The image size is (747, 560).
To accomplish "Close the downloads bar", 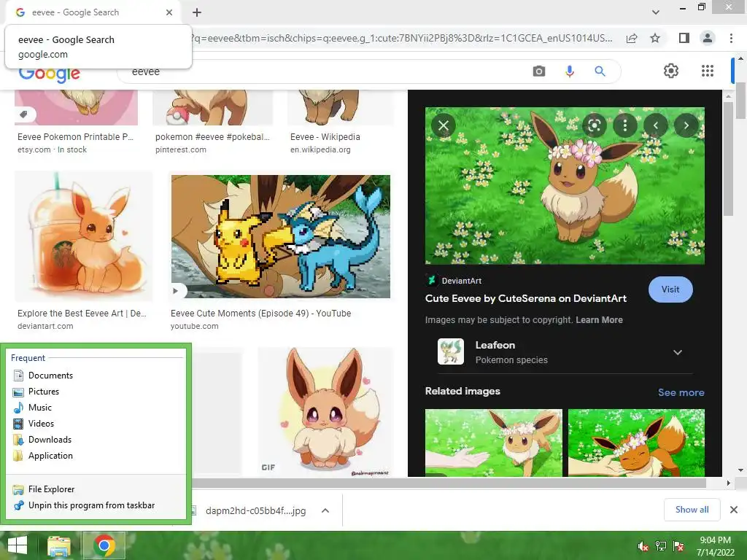I will click(x=734, y=510).
